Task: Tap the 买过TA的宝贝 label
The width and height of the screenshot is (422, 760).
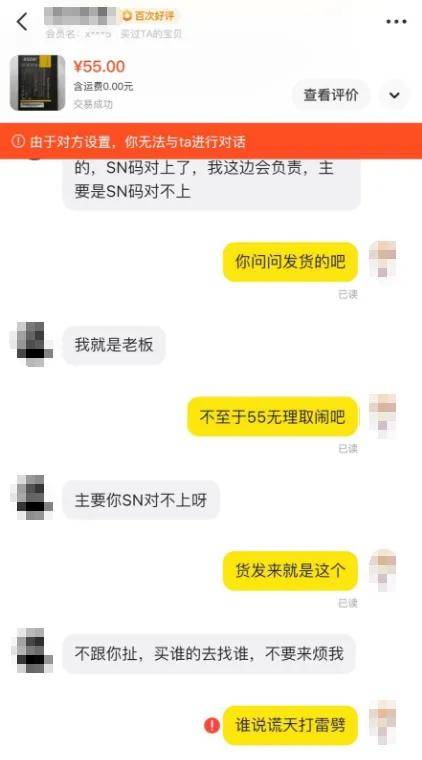Action: 151,34
